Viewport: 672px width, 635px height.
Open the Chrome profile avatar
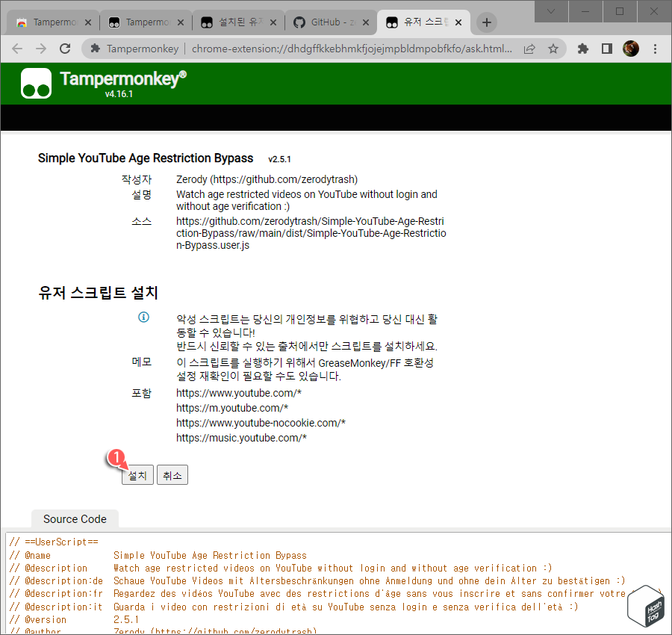tap(631, 49)
